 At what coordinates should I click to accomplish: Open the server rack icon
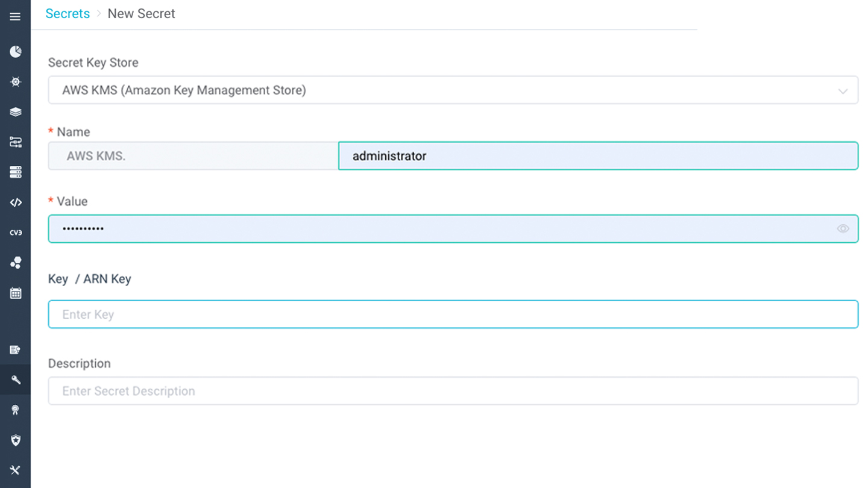[x=15, y=172]
